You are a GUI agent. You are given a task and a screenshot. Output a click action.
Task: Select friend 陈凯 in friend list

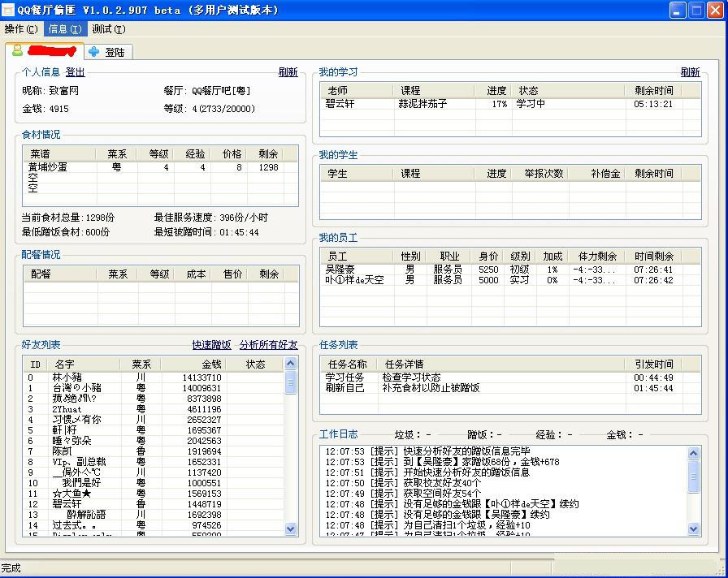click(x=154, y=451)
